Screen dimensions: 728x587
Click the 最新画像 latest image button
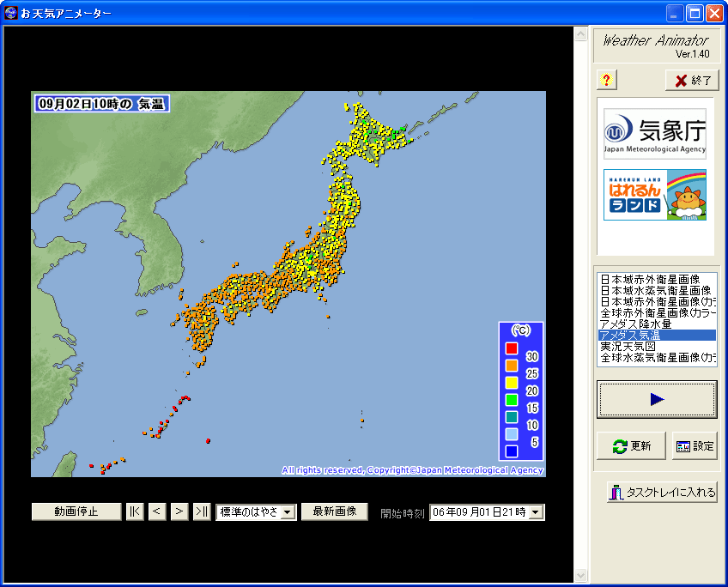(335, 511)
